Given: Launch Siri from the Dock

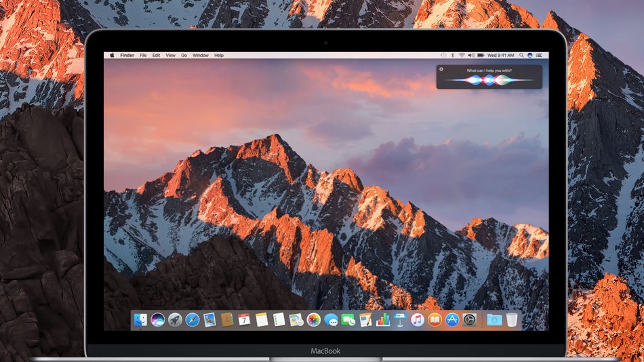Looking at the screenshot, I should 158,320.
